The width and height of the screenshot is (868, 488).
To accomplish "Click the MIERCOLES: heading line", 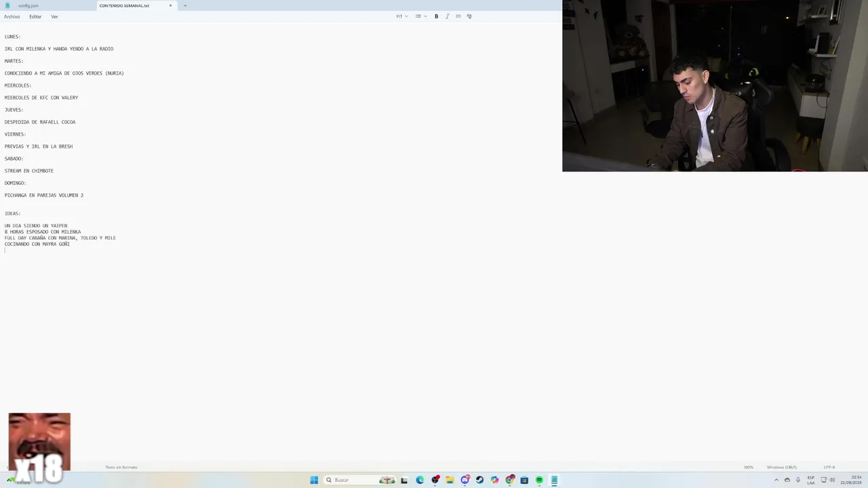I will pos(18,85).
